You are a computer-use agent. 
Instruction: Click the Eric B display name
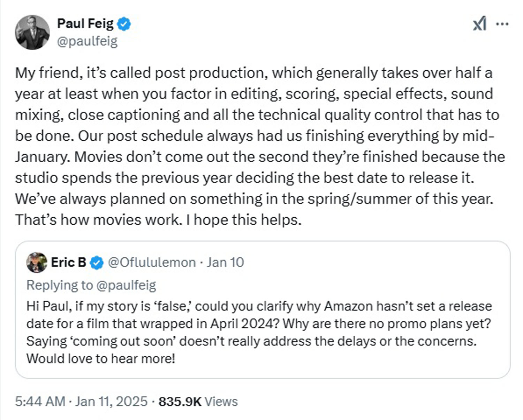pos(68,262)
